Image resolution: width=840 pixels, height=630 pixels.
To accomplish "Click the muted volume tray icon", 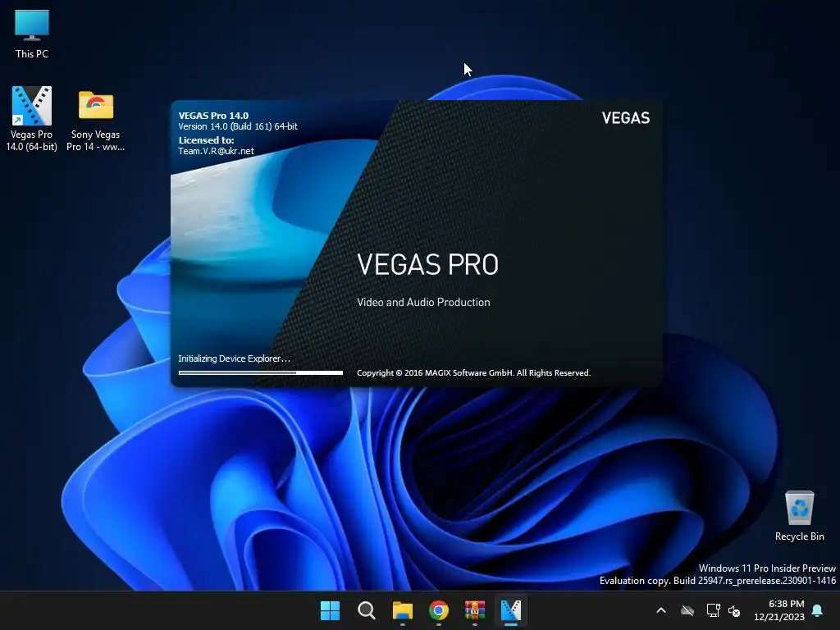I will (x=734, y=610).
